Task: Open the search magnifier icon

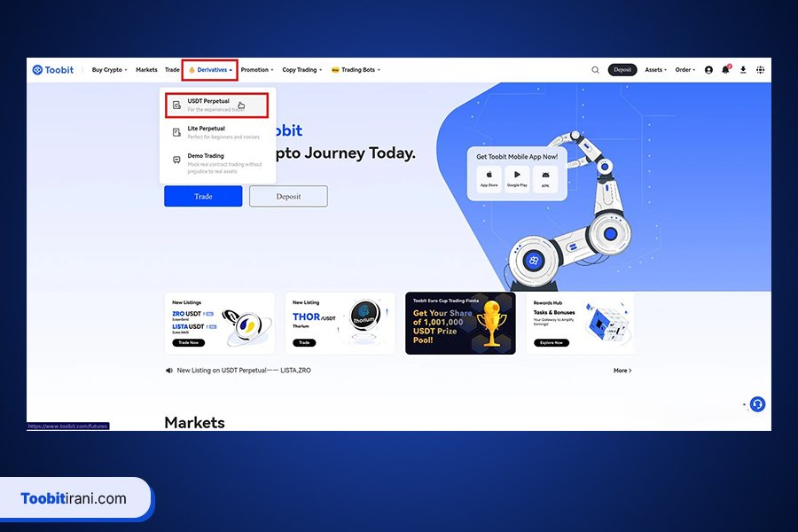Action: [595, 70]
